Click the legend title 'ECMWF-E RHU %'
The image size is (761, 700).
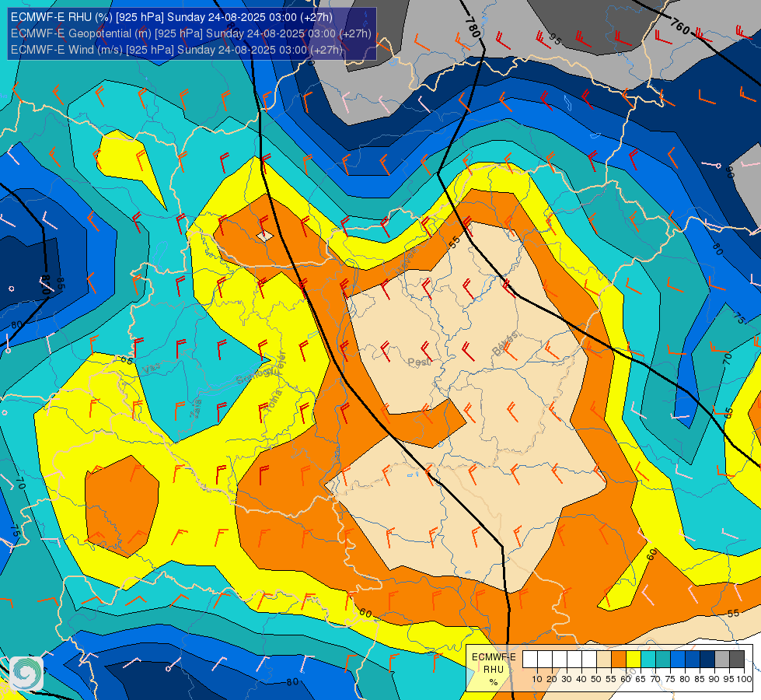click(x=494, y=670)
